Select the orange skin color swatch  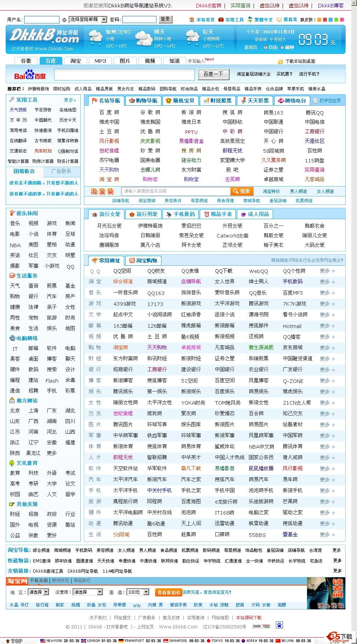319,20
